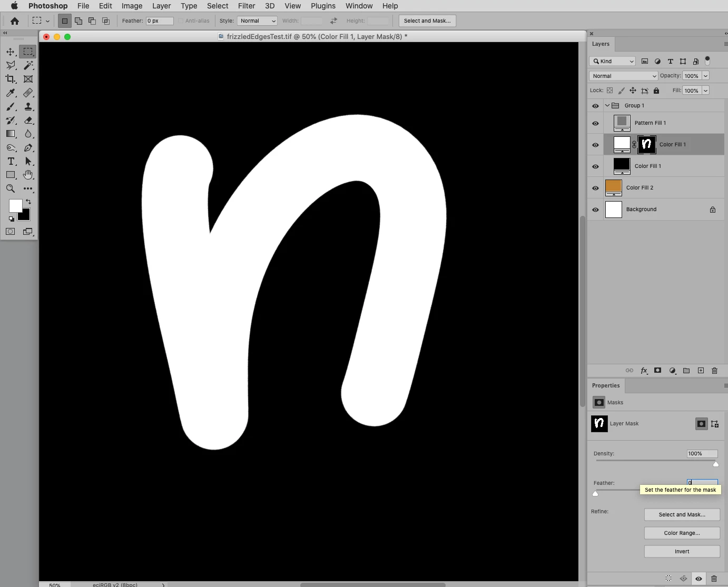Add vector mask in Properties panel
Screen dimensions: 728x587
[715, 424]
